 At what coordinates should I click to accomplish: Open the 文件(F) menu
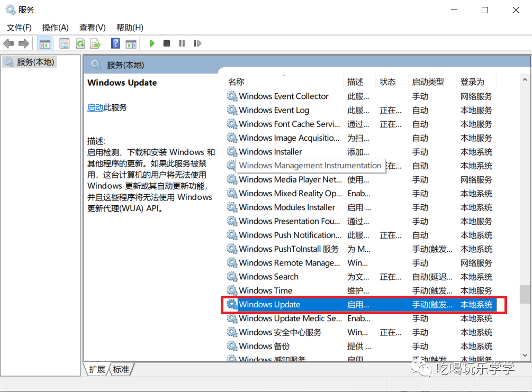tap(19, 28)
